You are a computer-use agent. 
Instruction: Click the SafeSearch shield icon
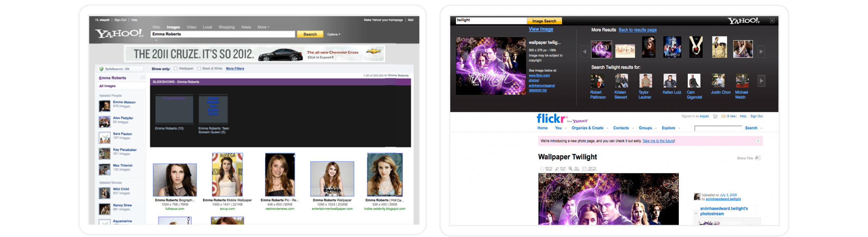101,69
